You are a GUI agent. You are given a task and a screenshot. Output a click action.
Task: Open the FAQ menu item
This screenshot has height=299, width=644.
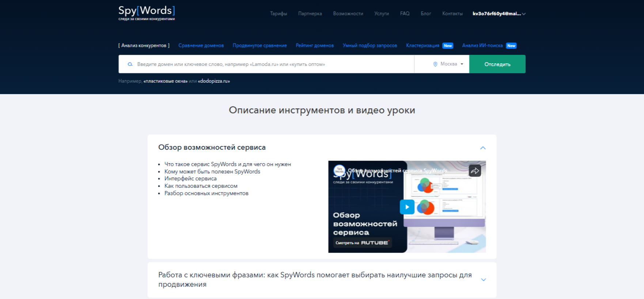point(405,14)
